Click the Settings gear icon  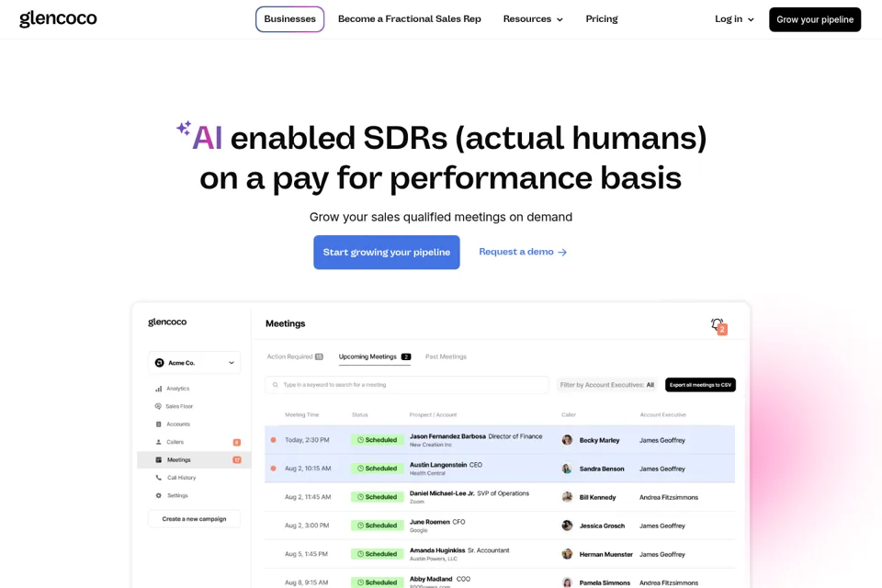click(159, 496)
